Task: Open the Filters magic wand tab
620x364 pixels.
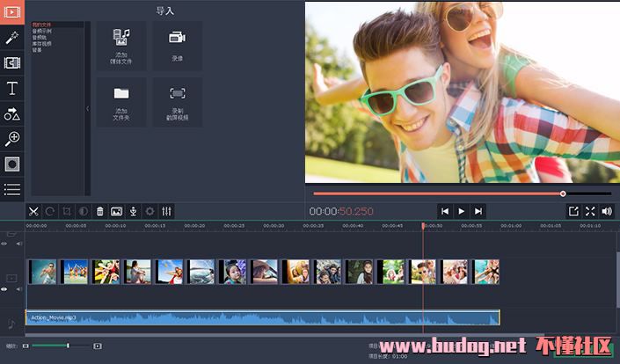Action: click(12, 38)
